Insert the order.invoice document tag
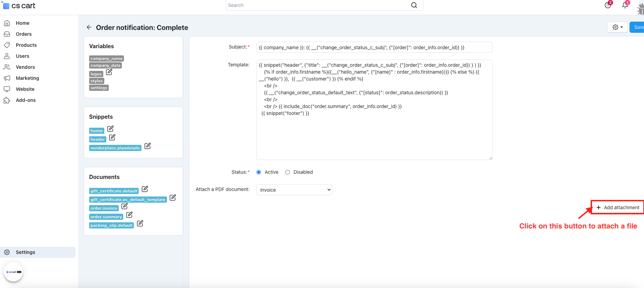The width and height of the screenshot is (644, 288). pos(104,208)
